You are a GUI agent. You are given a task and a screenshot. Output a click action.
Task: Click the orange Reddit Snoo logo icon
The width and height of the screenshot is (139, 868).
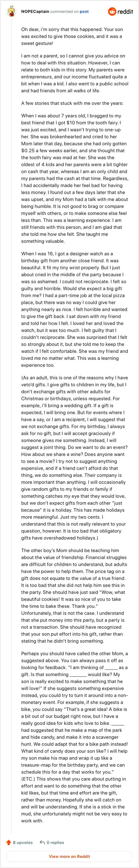[x=112, y=11]
